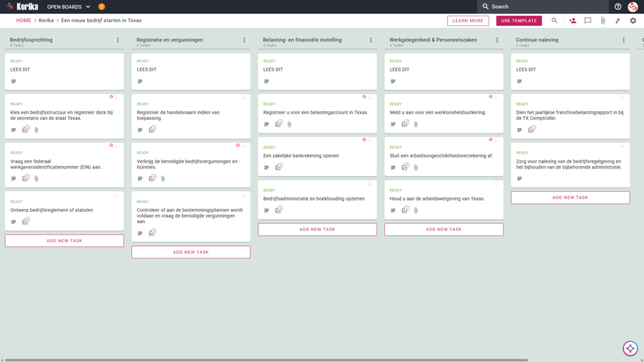The image size is (644, 362).
Task: Add new task in Werkgelegenheid & Personeelszaken column
Action: pyautogui.click(x=443, y=229)
